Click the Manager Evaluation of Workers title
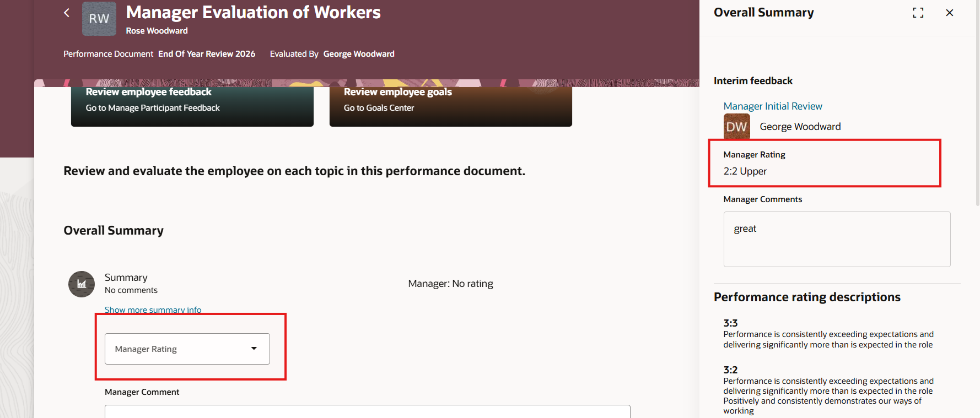Image resolution: width=980 pixels, height=418 pixels. pyautogui.click(x=254, y=13)
